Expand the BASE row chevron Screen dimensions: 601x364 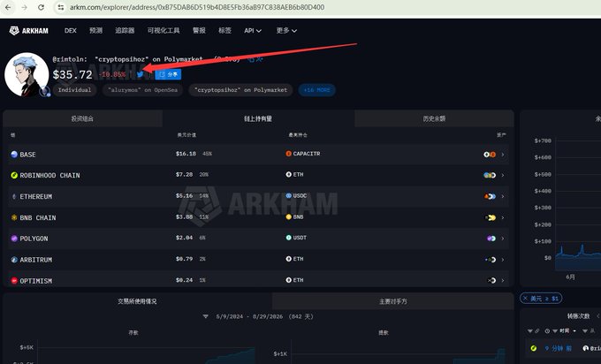(x=503, y=155)
